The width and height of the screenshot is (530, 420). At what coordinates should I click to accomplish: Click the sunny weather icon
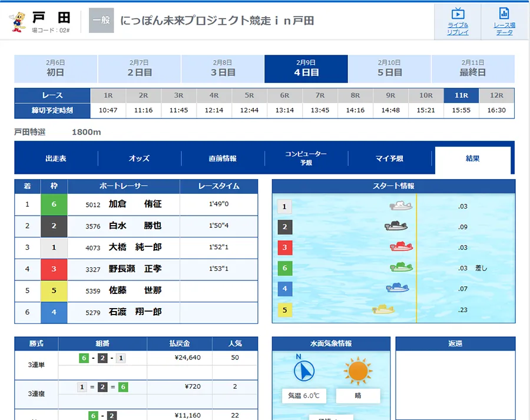[357, 371]
